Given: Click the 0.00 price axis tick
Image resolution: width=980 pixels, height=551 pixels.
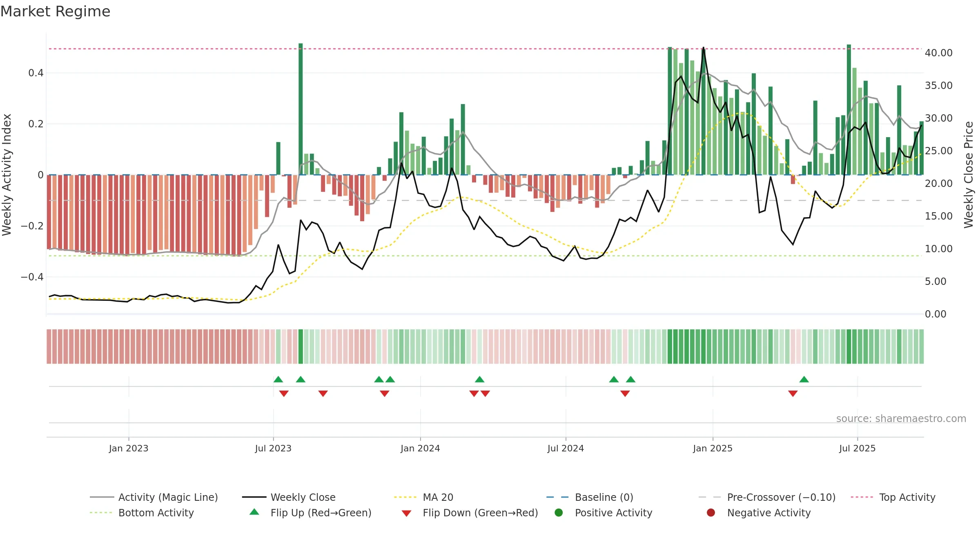Looking at the screenshot, I should (x=935, y=314).
